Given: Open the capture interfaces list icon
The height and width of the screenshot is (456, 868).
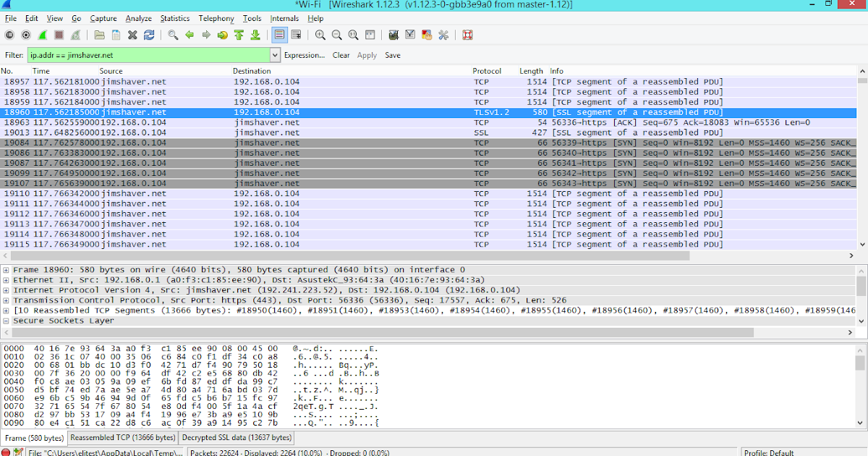Looking at the screenshot, I should 10,35.
